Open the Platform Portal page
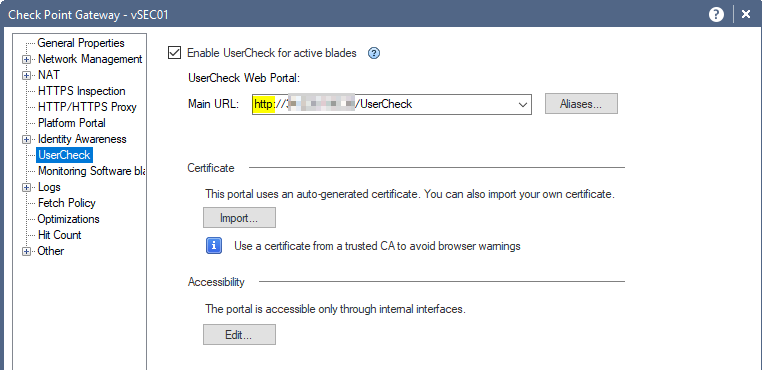 [x=71, y=123]
